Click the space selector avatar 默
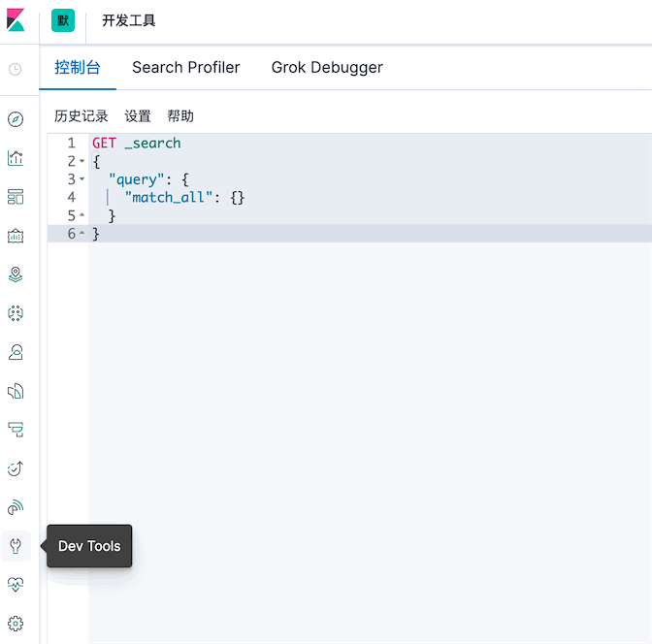The height and width of the screenshot is (644, 652). click(x=63, y=20)
